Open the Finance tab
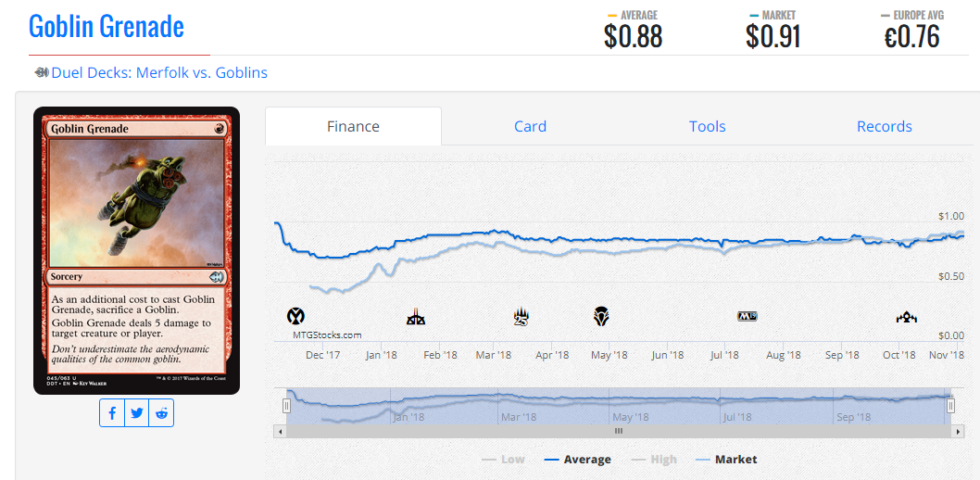 [x=353, y=126]
